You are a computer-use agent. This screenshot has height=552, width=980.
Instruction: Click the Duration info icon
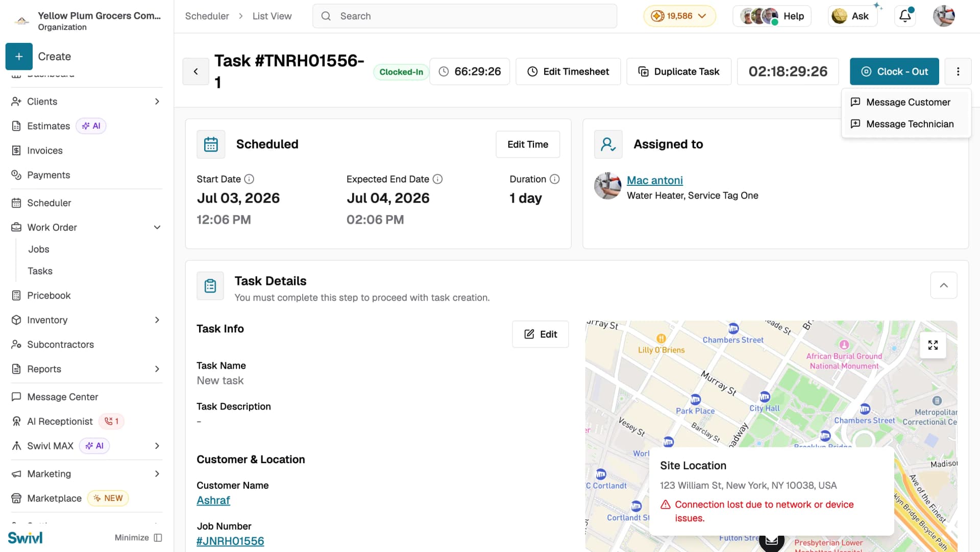pyautogui.click(x=555, y=179)
